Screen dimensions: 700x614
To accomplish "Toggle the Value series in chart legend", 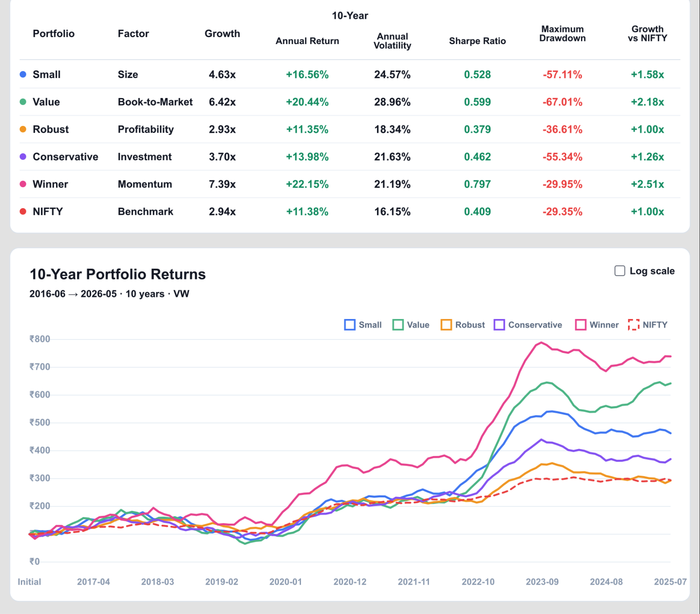I will click(x=411, y=325).
